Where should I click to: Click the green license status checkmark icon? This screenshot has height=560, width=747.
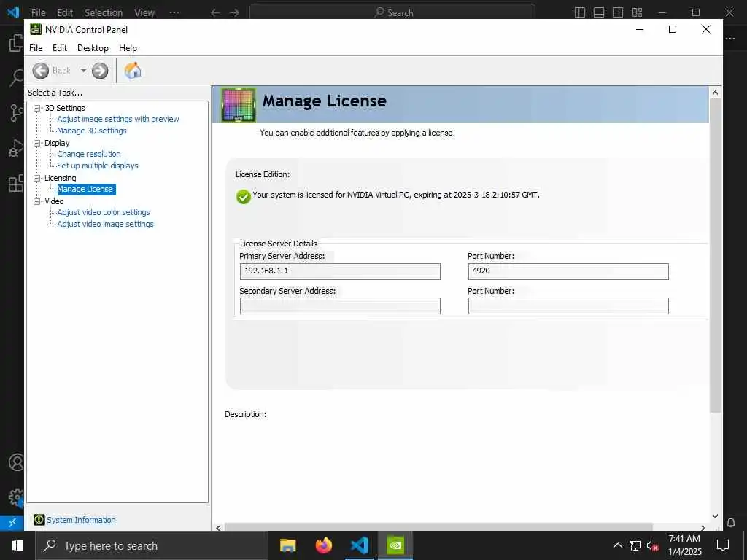(x=244, y=196)
